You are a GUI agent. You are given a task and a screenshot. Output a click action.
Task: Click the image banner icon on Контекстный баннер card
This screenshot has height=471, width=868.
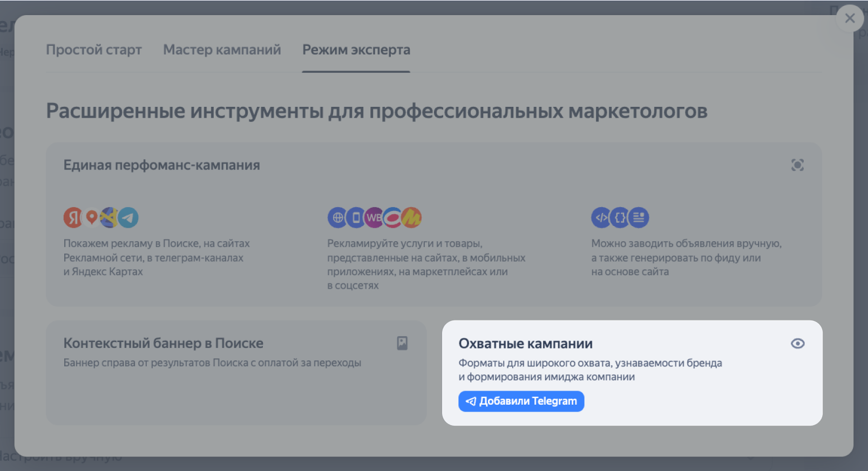click(x=402, y=343)
